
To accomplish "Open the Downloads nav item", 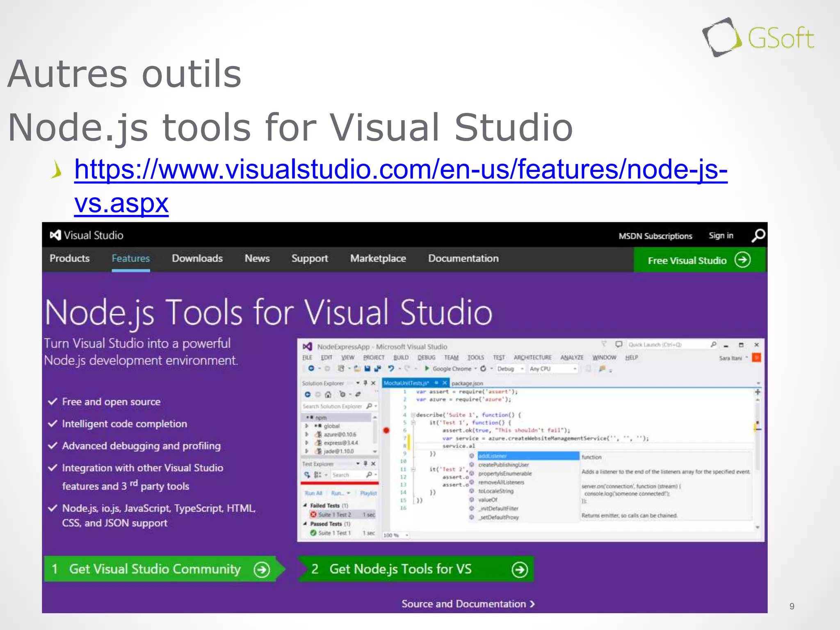I will pyautogui.click(x=197, y=258).
